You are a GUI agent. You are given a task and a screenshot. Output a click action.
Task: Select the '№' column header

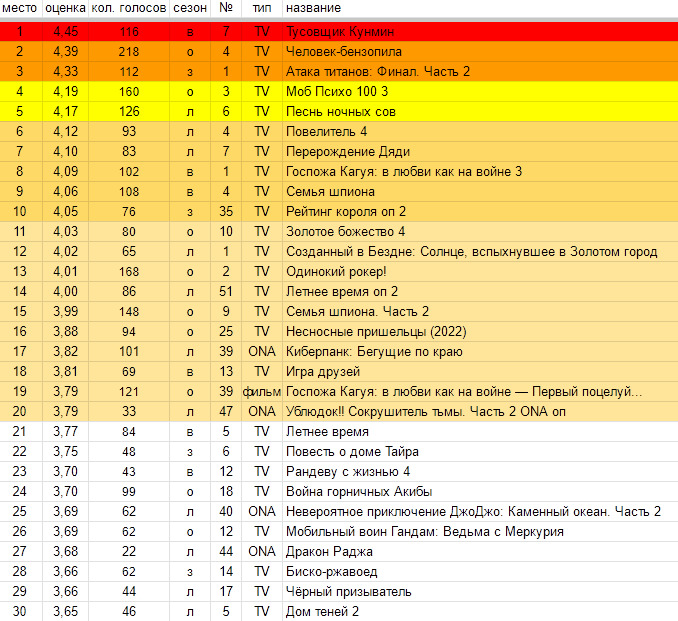[x=226, y=8]
